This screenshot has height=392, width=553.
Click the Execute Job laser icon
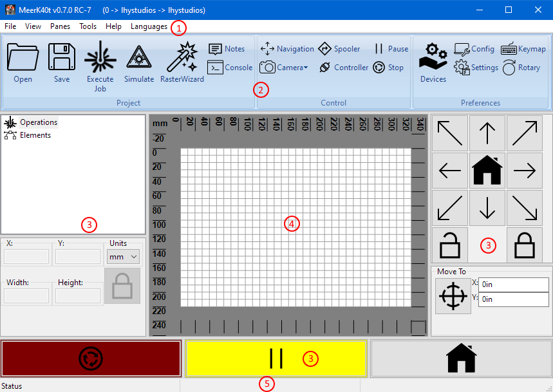click(100, 59)
